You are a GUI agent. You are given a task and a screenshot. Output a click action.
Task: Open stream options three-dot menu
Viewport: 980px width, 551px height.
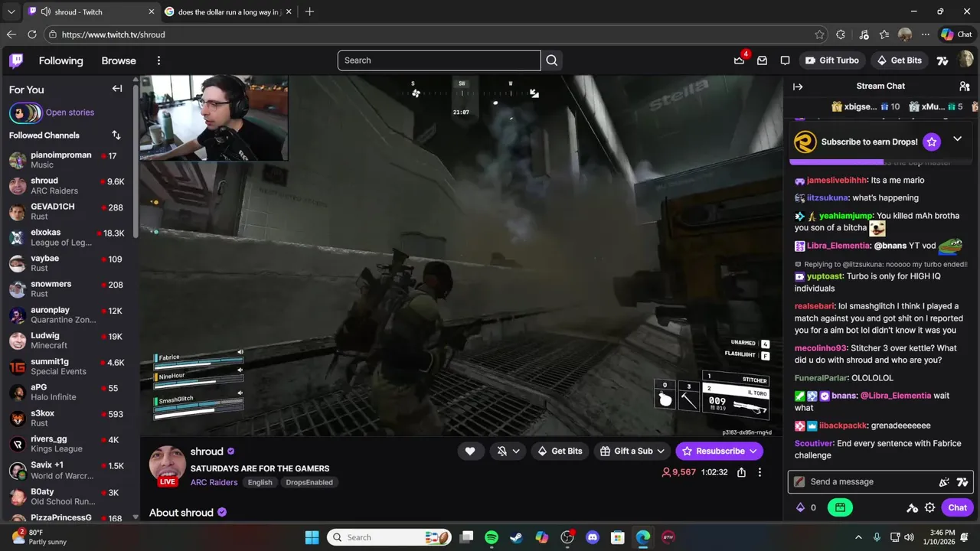point(759,472)
